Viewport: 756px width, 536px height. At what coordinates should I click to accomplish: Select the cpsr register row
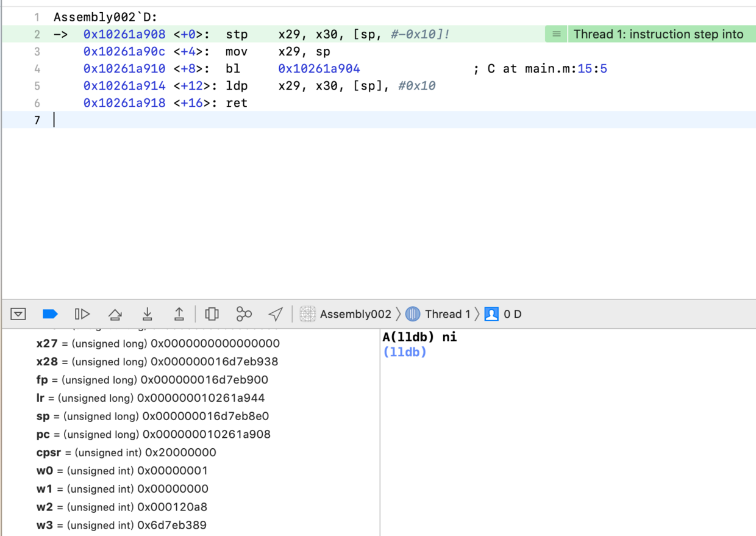[x=126, y=452]
